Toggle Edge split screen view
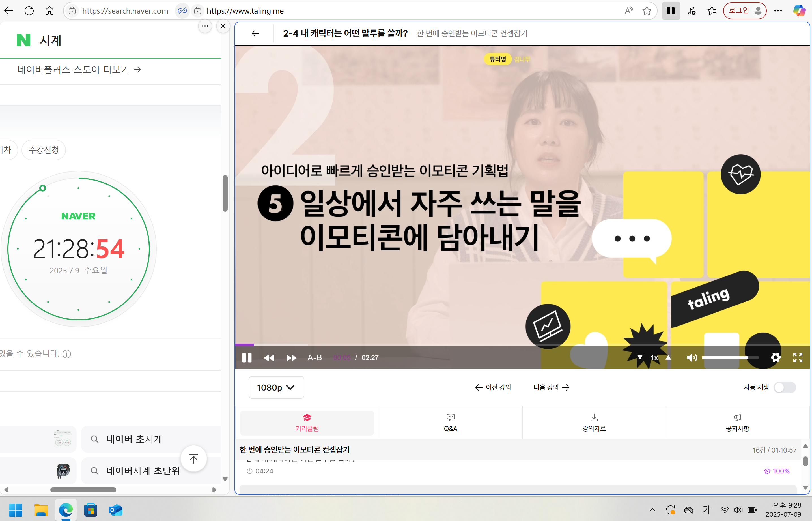Screen dimensions: 812x521 pyautogui.click(x=671, y=10)
